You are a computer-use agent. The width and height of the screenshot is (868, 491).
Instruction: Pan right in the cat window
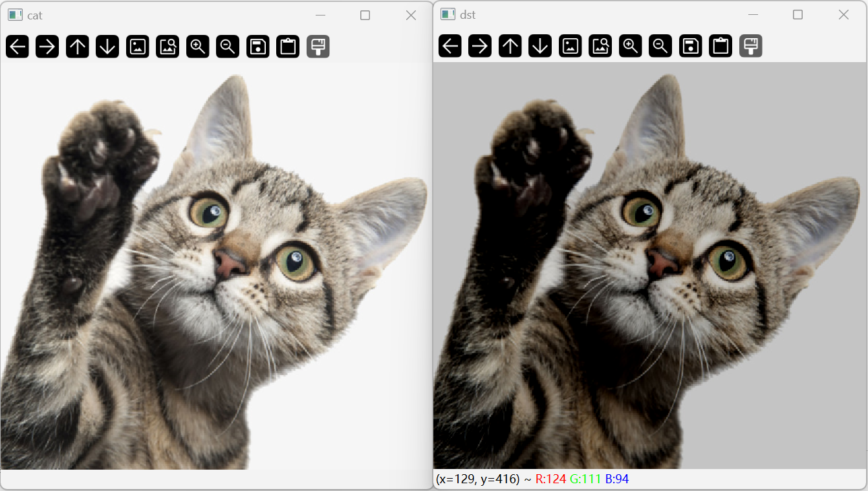coord(47,47)
